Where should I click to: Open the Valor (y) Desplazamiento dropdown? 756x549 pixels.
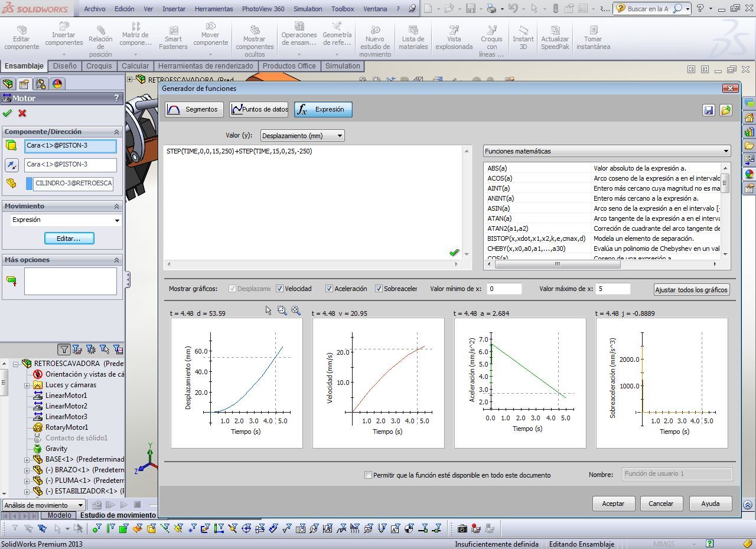point(302,136)
